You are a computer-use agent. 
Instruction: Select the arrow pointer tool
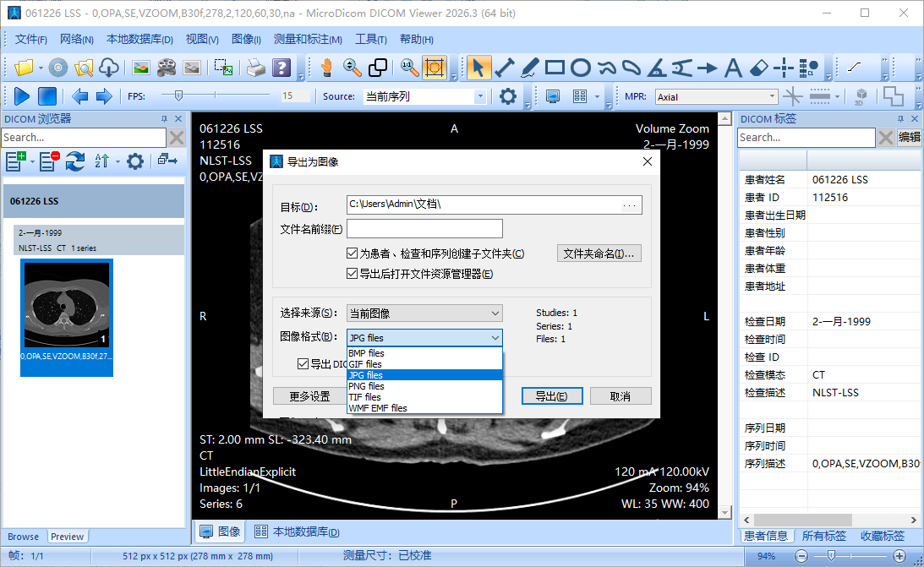pyautogui.click(x=478, y=68)
